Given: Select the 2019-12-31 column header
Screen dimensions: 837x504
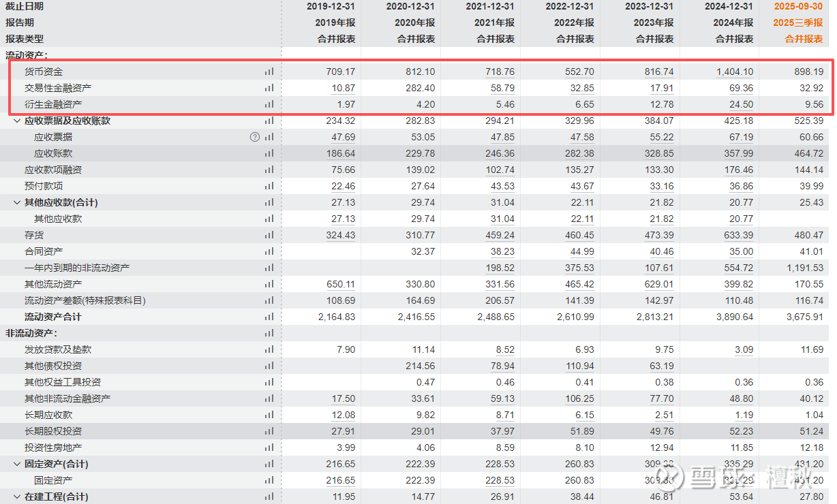Looking at the screenshot, I should point(330,6).
